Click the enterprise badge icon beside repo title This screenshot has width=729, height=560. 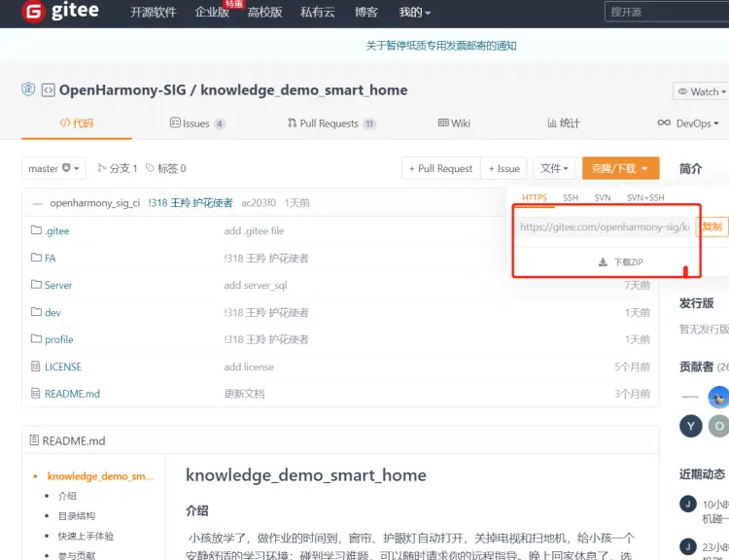28,88
